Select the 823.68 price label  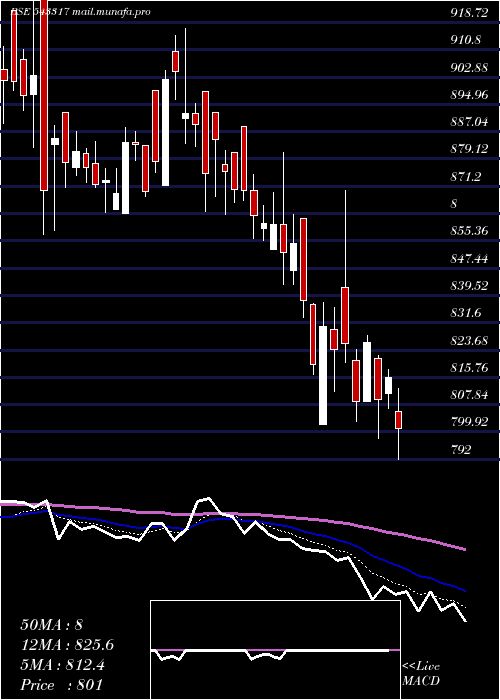coord(469,341)
